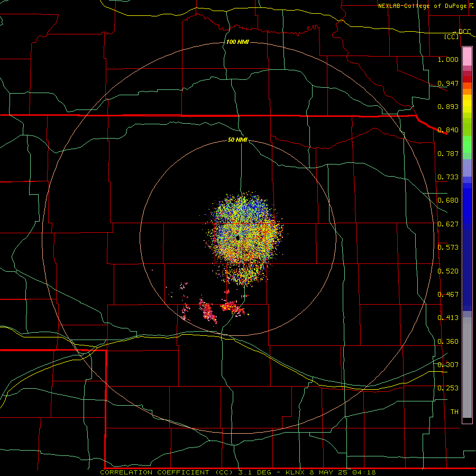The height and width of the screenshot is (476, 476).
Task: Click the pink swatch at the top of the color bar
Action: tap(467, 57)
